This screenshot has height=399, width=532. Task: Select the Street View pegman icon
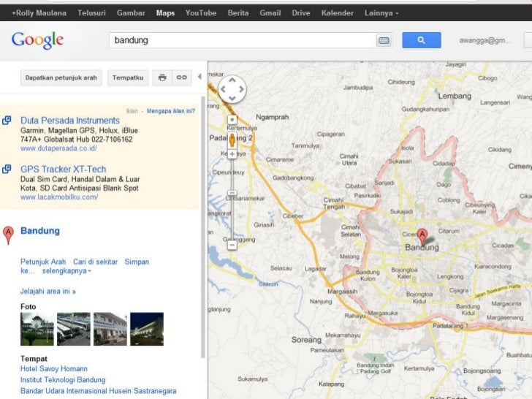232,140
